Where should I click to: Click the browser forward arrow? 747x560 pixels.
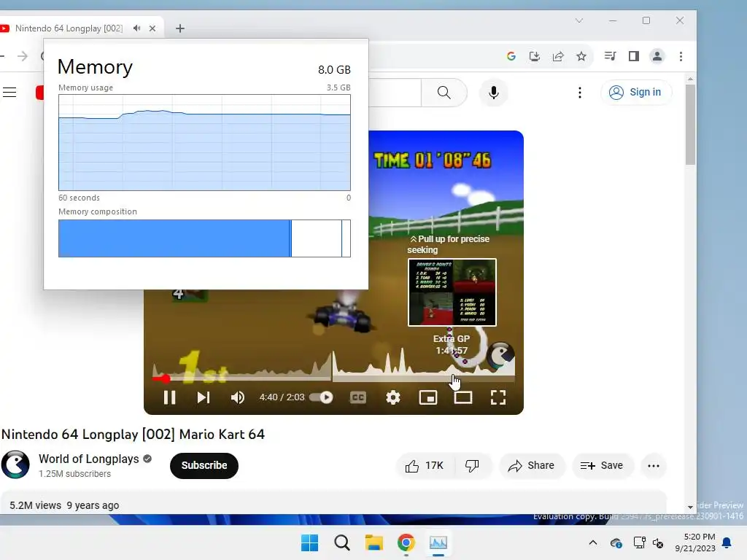23,56
